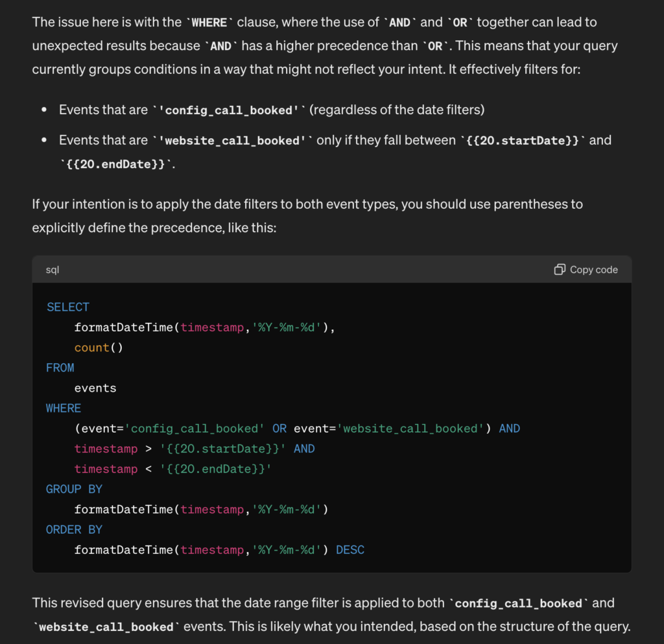This screenshot has width=664, height=644.
Task: Click the ORDER BY keyword in the code
Action: (x=74, y=530)
